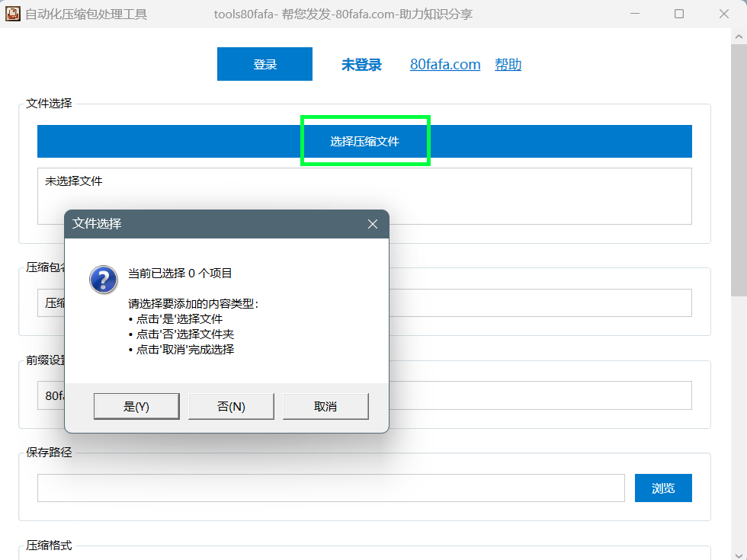The image size is (747, 560).
Task: Open the 80fafa.com link
Action: pyautogui.click(x=445, y=65)
